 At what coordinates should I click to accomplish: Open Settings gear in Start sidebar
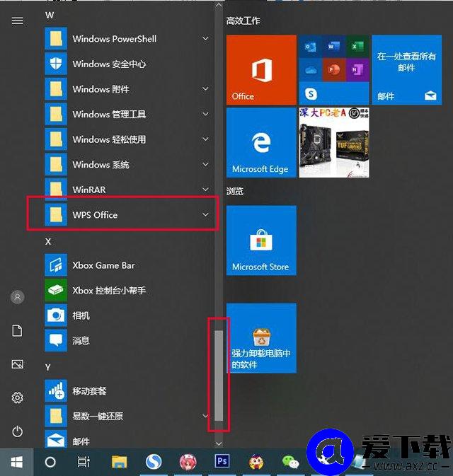click(17, 397)
